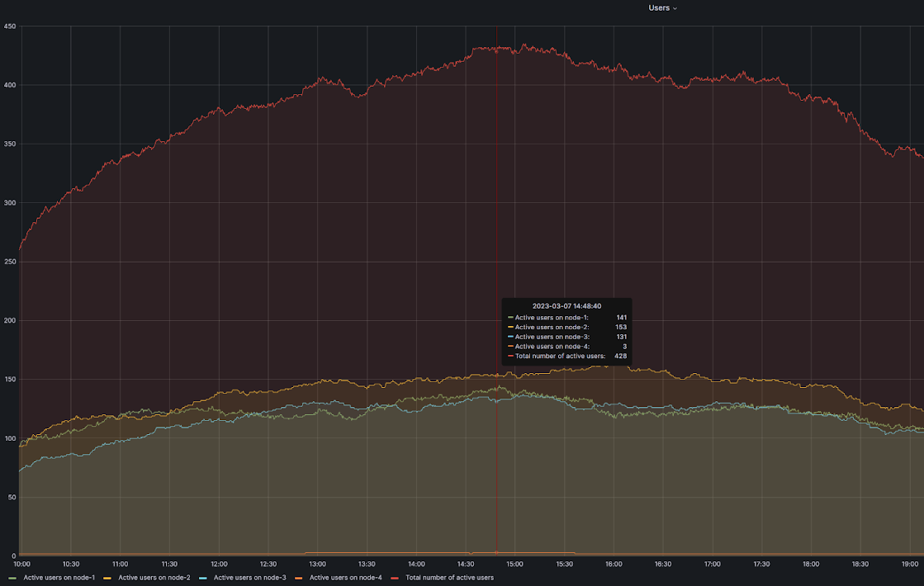Image resolution: width=924 pixels, height=586 pixels.
Task: Click the 12:00 label on the time axis
Action: pyautogui.click(x=219, y=565)
